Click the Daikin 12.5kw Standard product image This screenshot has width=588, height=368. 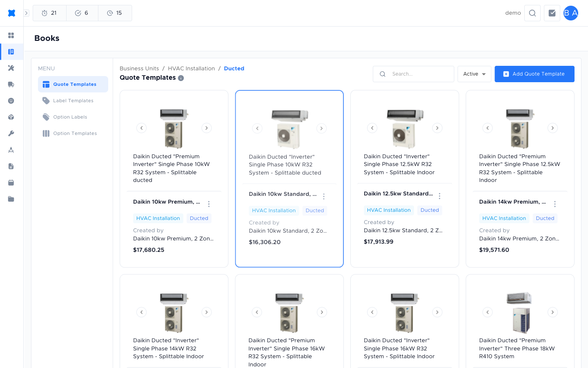click(405, 128)
